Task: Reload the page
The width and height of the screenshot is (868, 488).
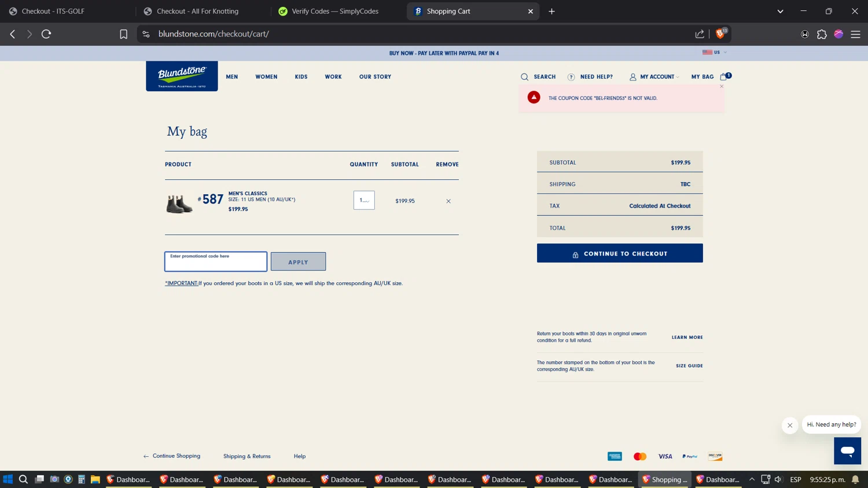Action: tap(46, 34)
